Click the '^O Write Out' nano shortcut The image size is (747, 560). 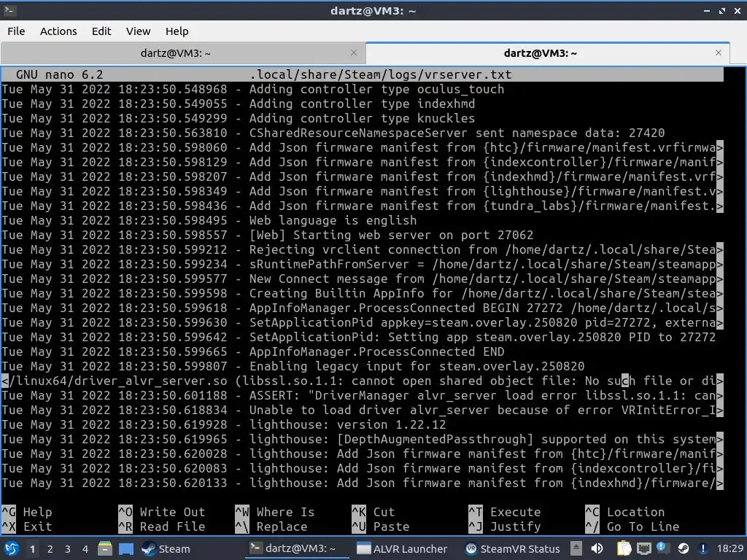pos(161,512)
